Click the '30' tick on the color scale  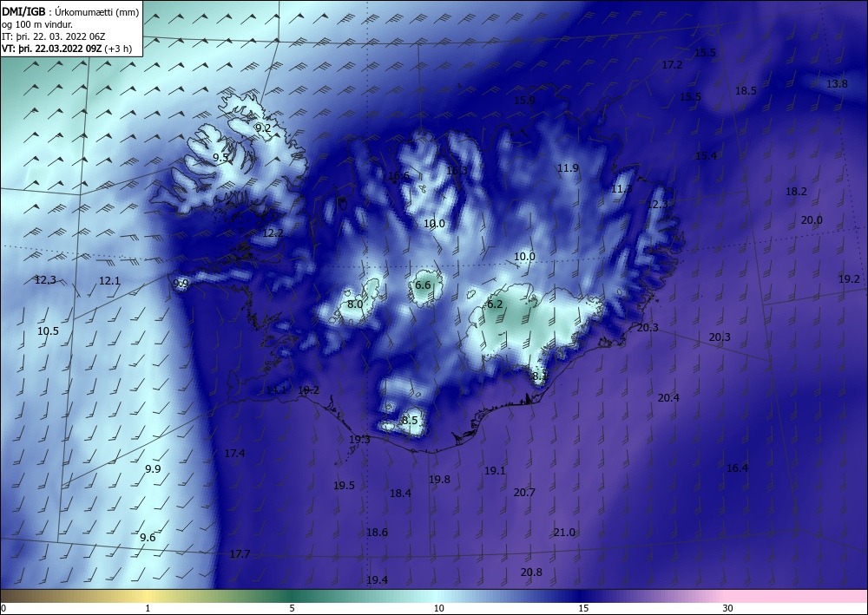click(x=727, y=608)
